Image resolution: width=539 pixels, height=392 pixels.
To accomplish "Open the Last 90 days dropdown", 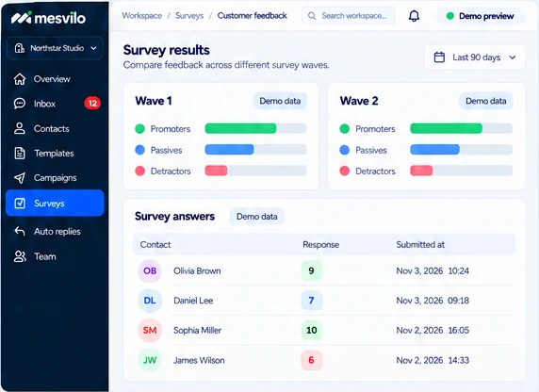I will pyautogui.click(x=475, y=57).
